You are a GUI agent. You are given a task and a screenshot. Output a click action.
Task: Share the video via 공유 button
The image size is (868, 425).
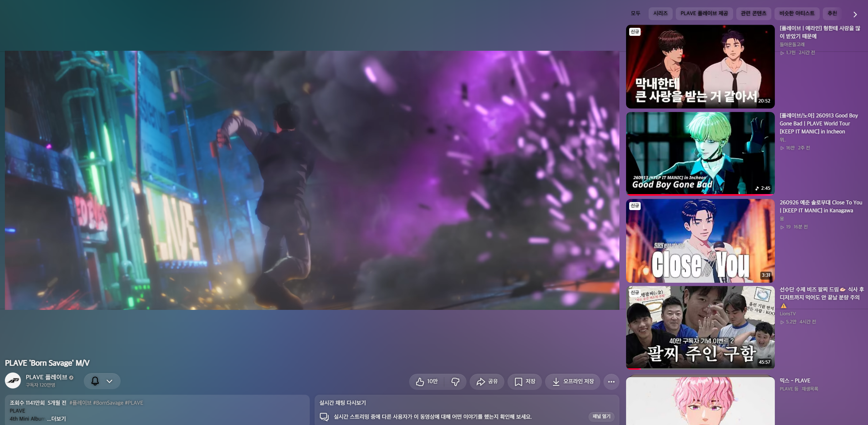487,382
